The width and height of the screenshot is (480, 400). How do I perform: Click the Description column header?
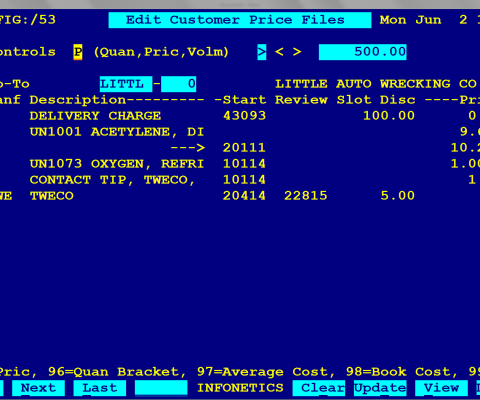click(x=117, y=100)
